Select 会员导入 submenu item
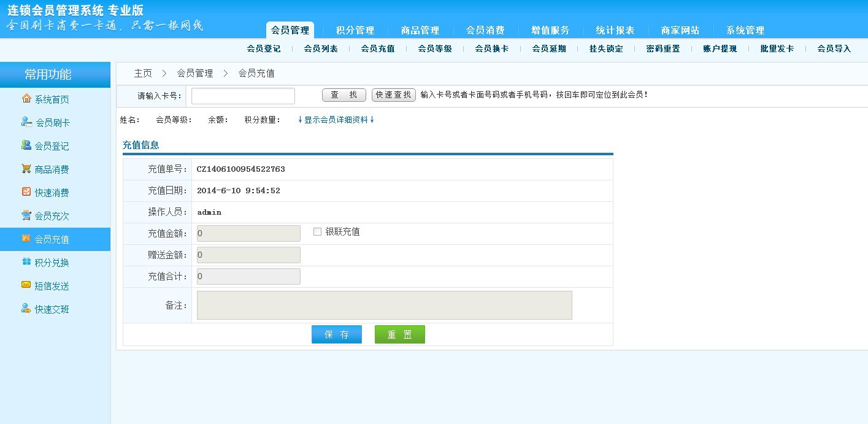The image size is (868, 424). 834,48
